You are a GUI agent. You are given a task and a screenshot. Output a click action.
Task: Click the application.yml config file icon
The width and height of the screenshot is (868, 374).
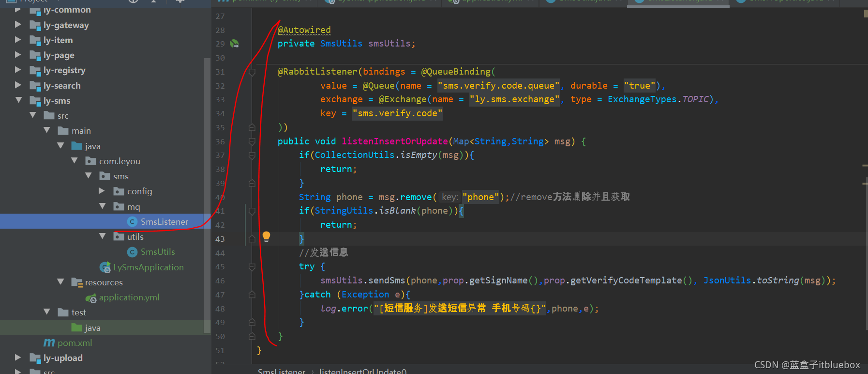91,298
